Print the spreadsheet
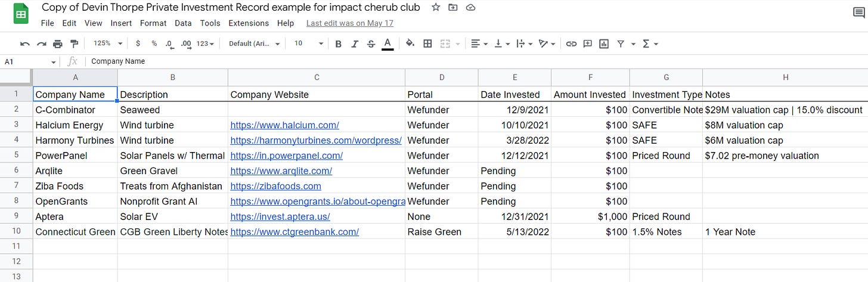The width and height of the screenshot is (868, 282). 57,44
